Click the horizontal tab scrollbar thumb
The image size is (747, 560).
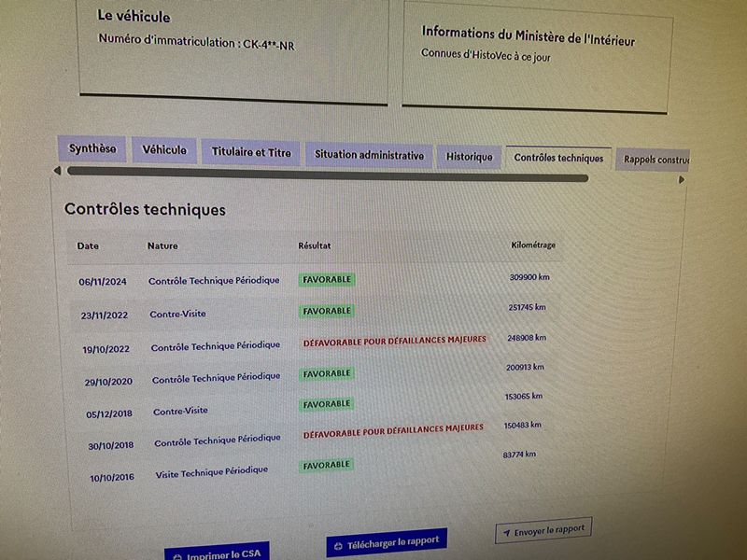(328, 175)
